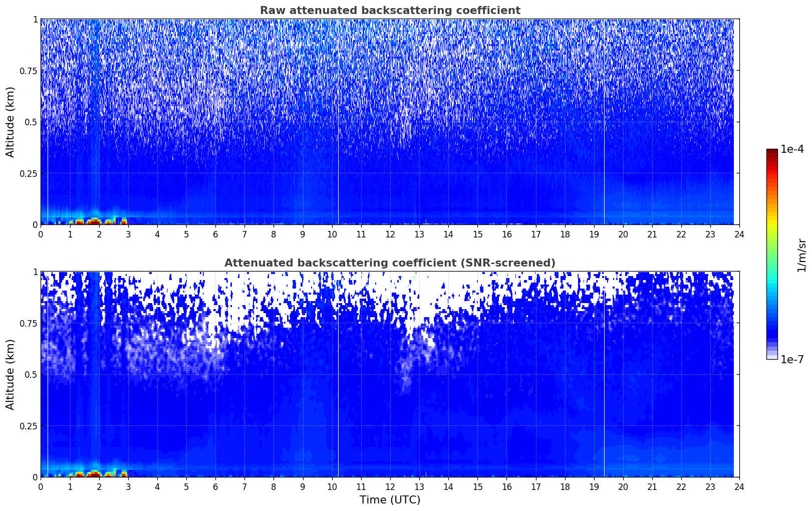Click the "0.5" altitude tick on bottom plot

point(31,374)
